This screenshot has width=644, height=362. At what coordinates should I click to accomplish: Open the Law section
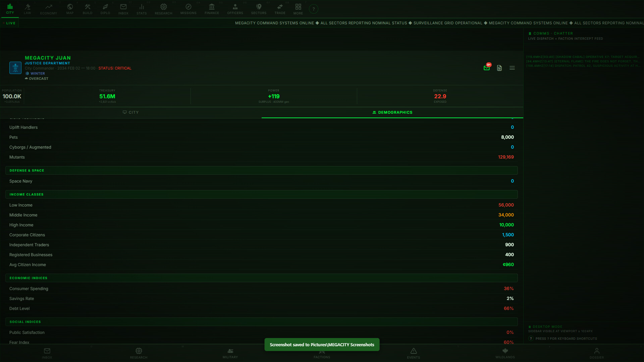pos(28,9)
